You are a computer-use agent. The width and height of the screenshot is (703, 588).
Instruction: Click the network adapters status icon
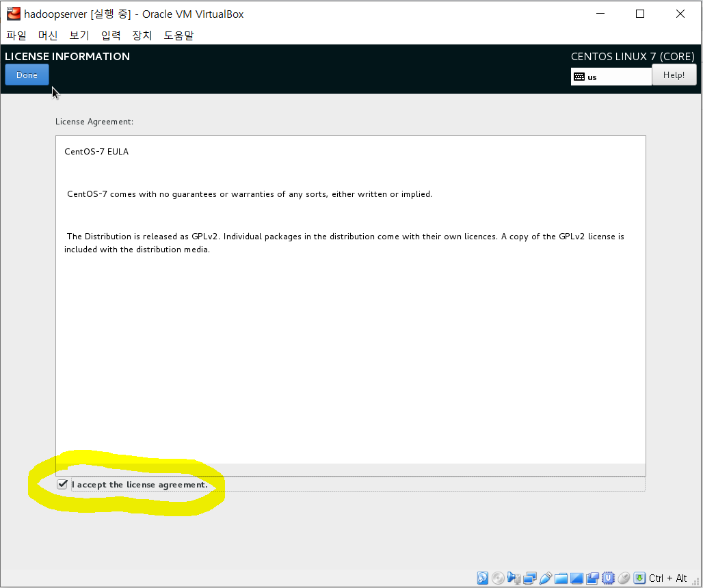pyautogui.click(x=529, y=578)
